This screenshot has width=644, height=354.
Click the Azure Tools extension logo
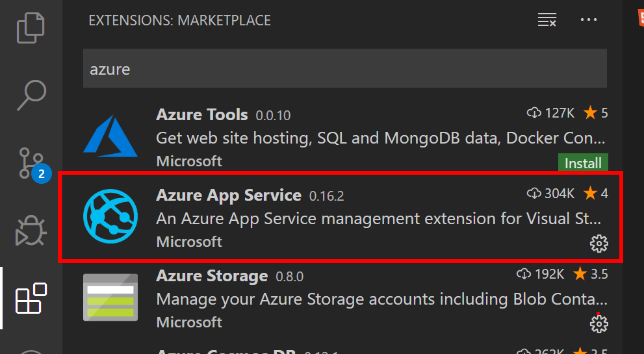[x=110, y=136]
